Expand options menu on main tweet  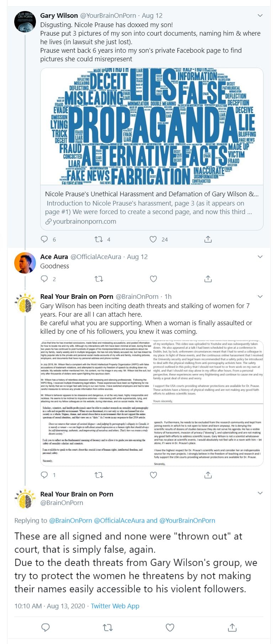tap(260, 493)
